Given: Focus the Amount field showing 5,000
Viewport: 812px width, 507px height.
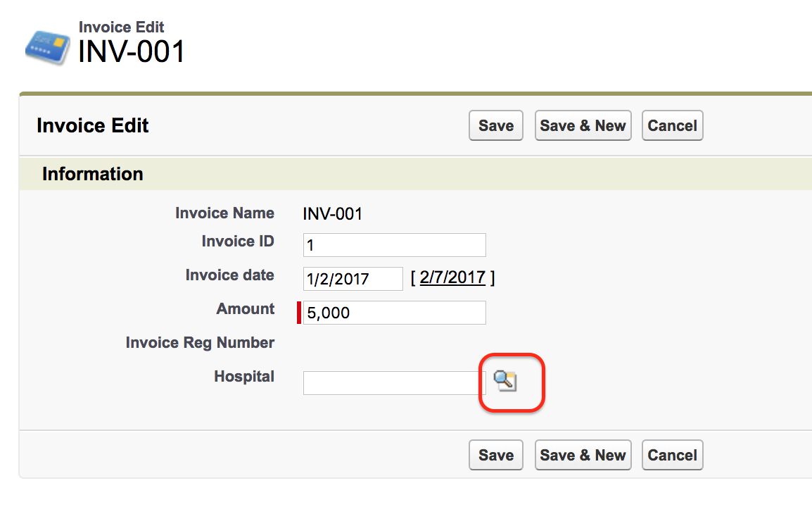Looking at the screenshot, I should click(x=395, y=313).
